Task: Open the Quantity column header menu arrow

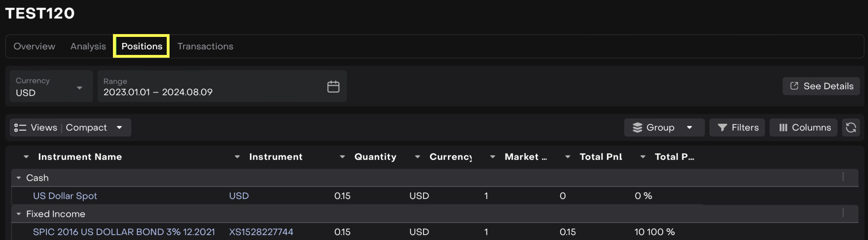Action: point(342,157)
